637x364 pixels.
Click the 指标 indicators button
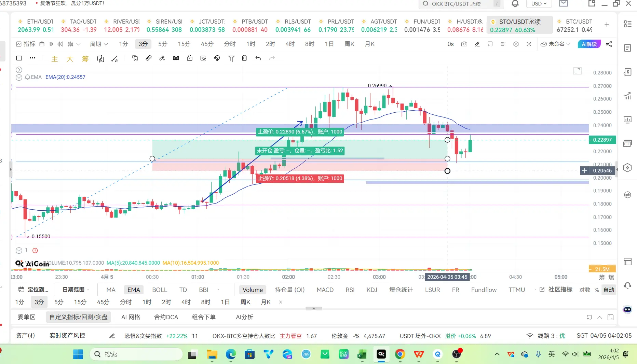pos(26,44)
